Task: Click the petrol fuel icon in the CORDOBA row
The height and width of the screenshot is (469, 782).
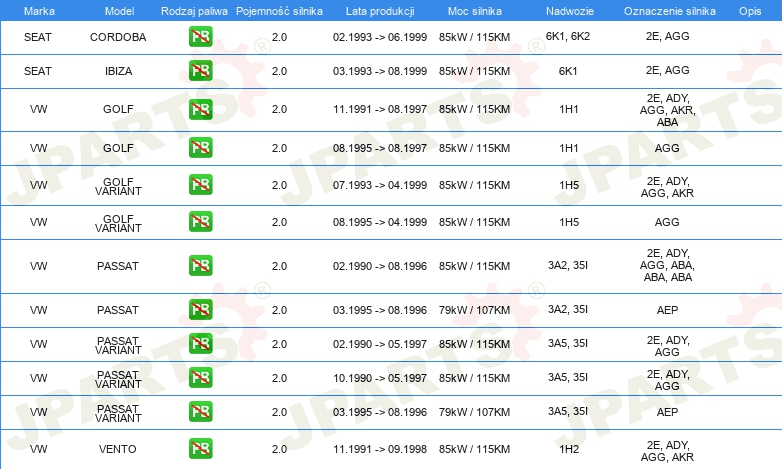Action: (200, 37)
